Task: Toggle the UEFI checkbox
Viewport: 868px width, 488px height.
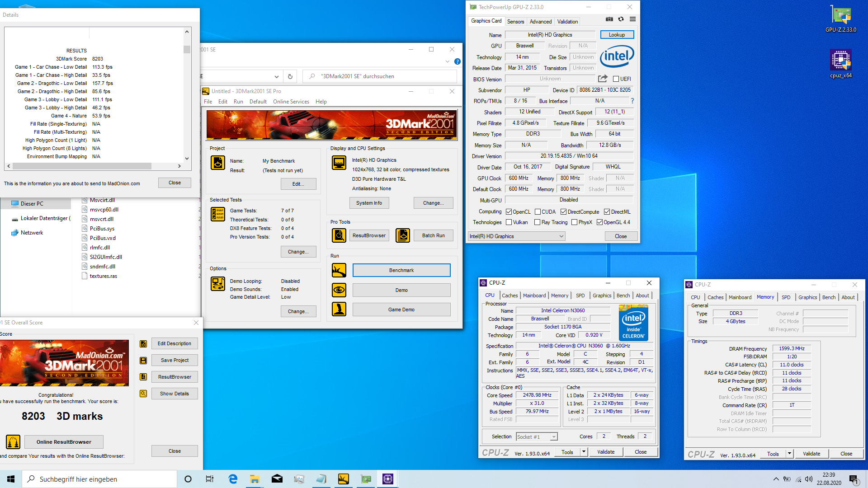Action: [x=616, y=79]
